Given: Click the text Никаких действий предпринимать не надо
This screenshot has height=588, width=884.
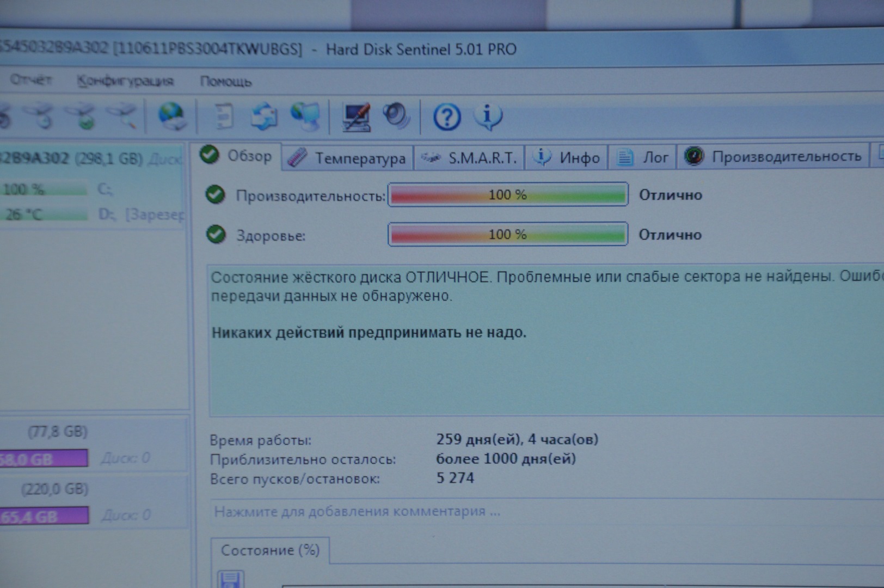Looking at the screenshot, I should tap(369, 332).
